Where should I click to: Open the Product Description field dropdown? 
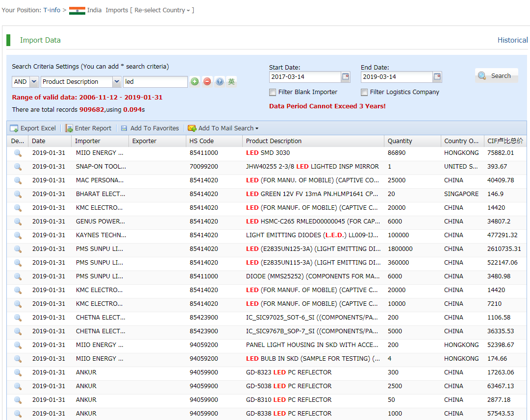click(x=117, y=82)
